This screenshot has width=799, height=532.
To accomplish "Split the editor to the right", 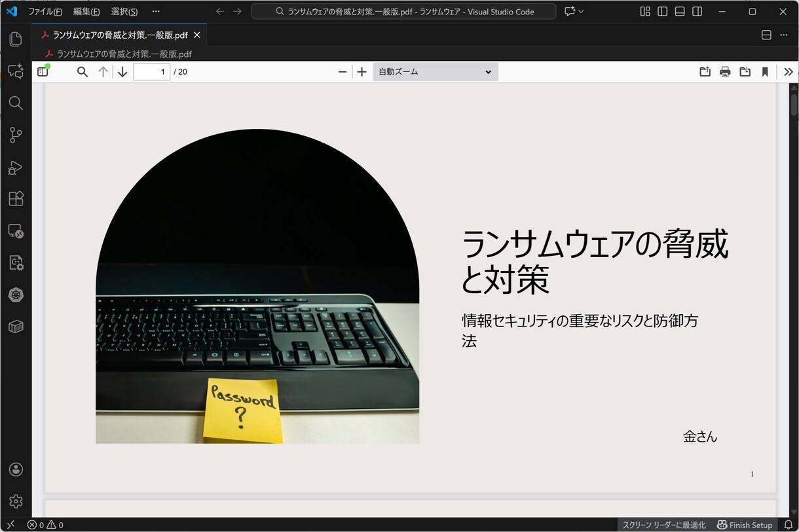I will (766, 35).
